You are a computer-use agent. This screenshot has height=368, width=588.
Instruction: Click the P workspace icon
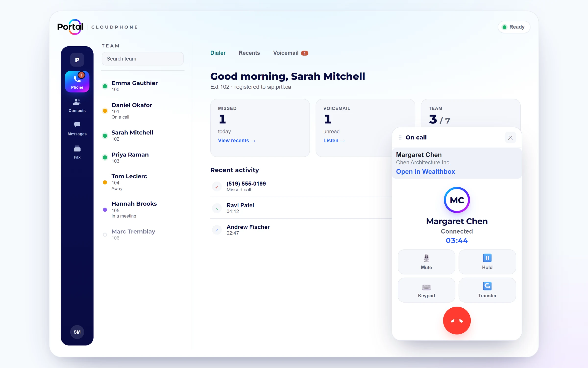(x=77, y=60)
